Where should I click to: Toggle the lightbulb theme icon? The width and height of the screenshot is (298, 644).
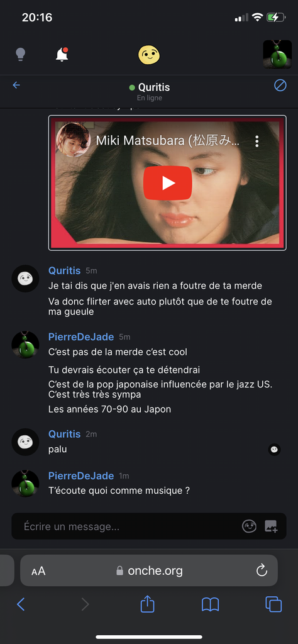pos(20,54)
